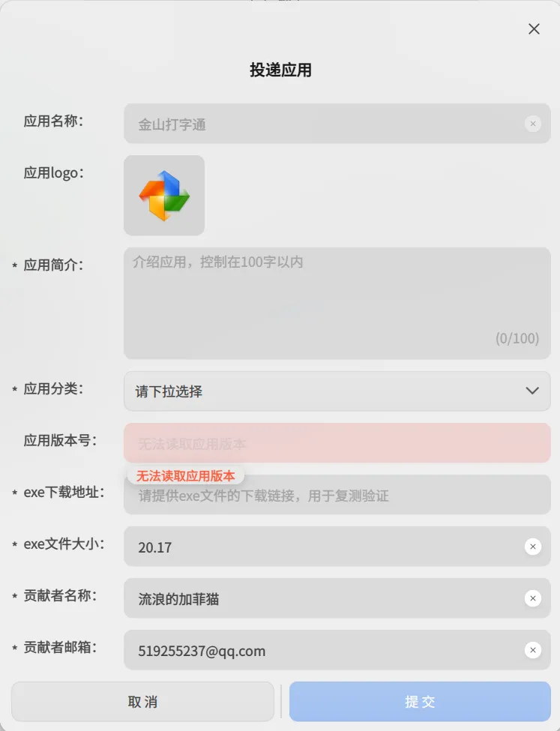
Task: Clear the 贡献者名称 field with the × icon
Action: (x=533, y=598)
